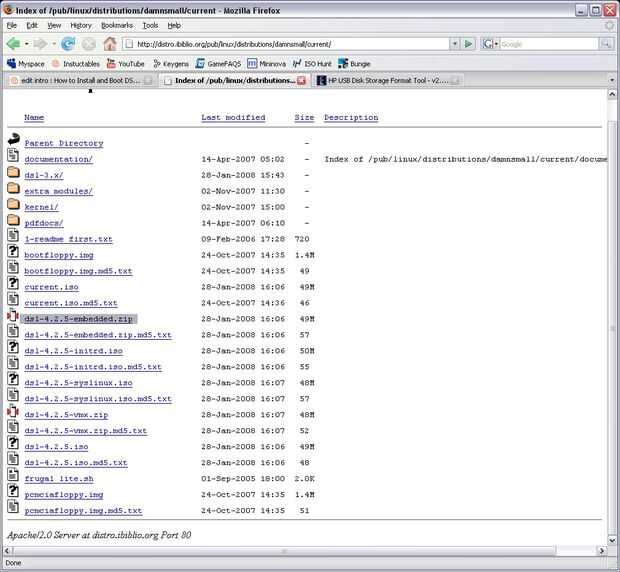Open the Myspace bookmark

[x=26, y=64]
